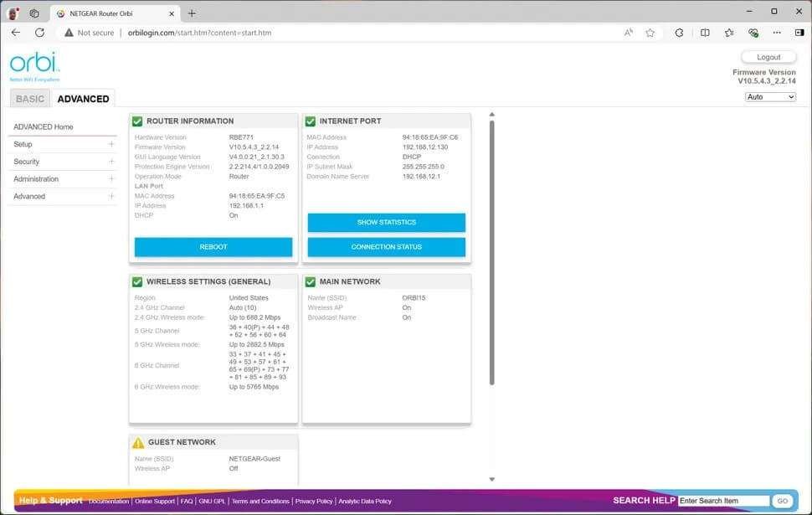Image resolution: width=812 pixels, height=515 pixels.
Task: Open the Privacy Policy link
Action: (x=314, y=501)
